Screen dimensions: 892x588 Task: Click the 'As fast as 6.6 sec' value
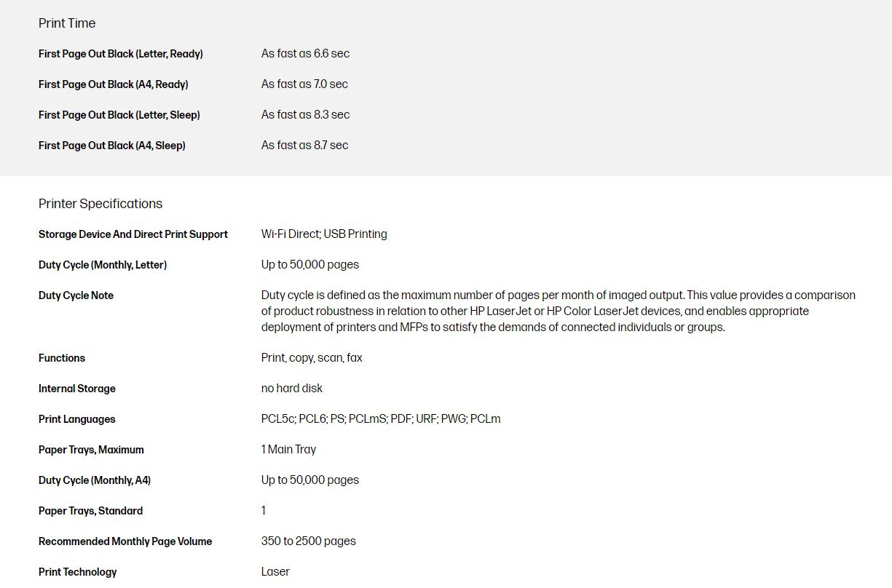[305, 54]
